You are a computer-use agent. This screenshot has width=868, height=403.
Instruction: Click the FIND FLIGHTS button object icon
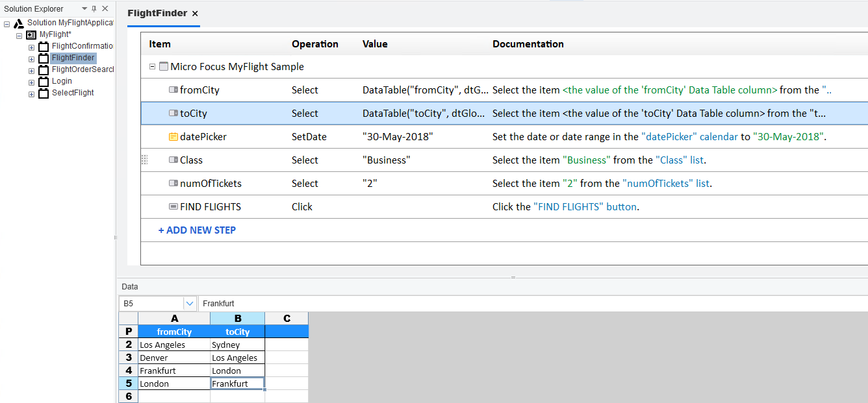click(x=173, y=207)
